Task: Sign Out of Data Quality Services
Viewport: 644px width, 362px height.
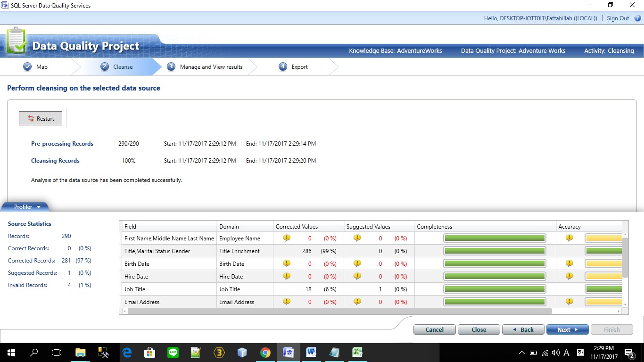Action: click(x=618, y=18)
